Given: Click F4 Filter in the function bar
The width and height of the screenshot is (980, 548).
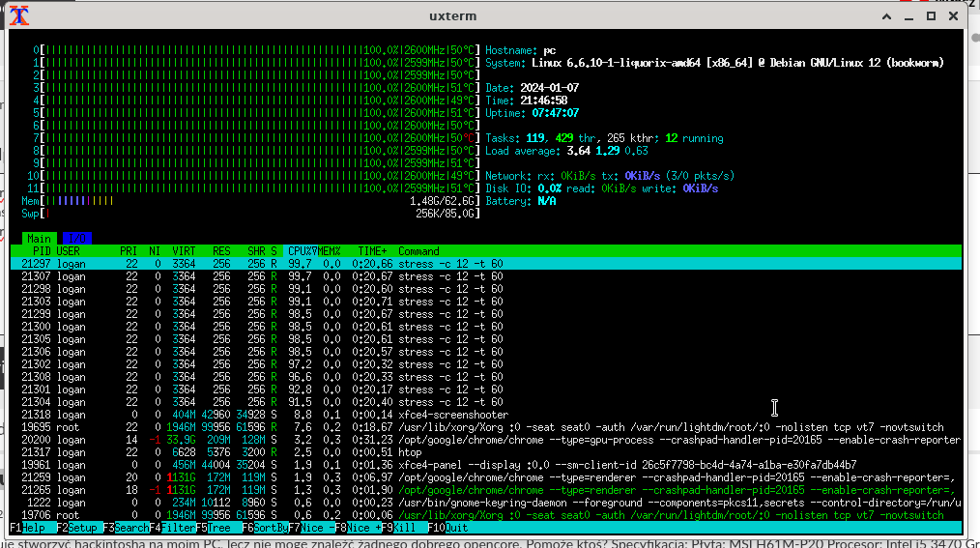Looking at the screenshot, I should tap(172, 528).
